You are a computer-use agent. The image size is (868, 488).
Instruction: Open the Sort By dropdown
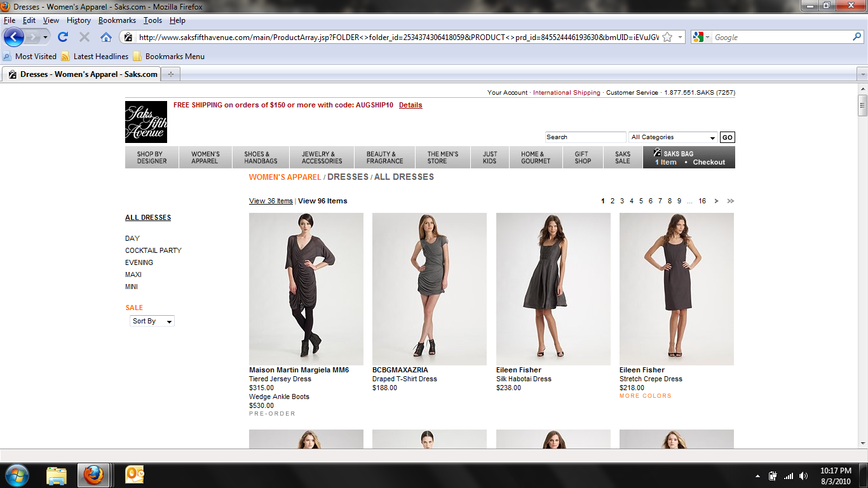152,322
